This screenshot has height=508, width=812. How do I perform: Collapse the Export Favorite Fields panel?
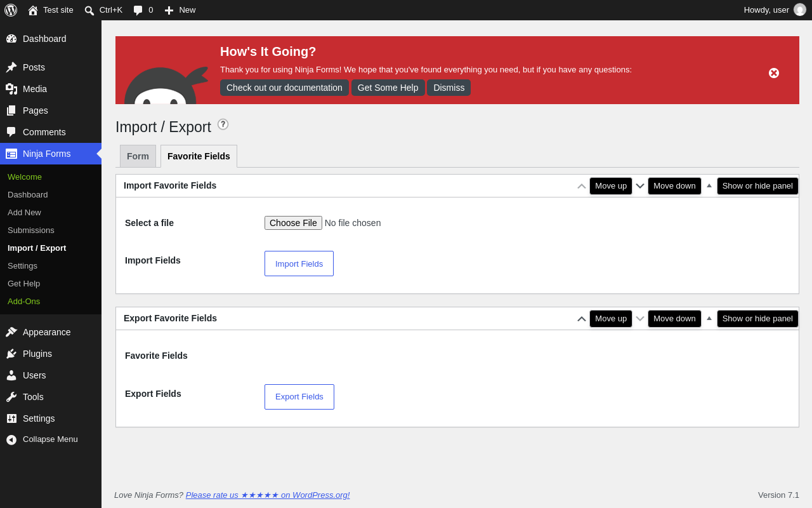[x=709, y=319]
